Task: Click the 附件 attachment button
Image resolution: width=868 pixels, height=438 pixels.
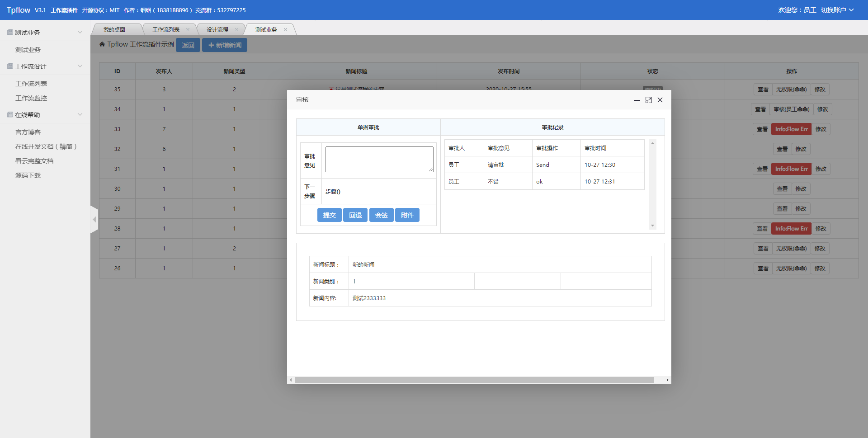Action: pos(407,215)
